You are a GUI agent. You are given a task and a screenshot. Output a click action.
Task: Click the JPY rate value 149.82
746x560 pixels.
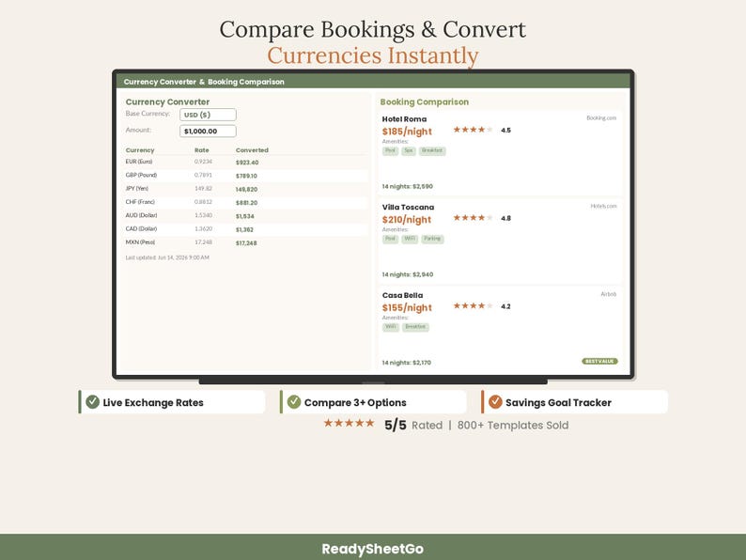click(x=203, y=189)
